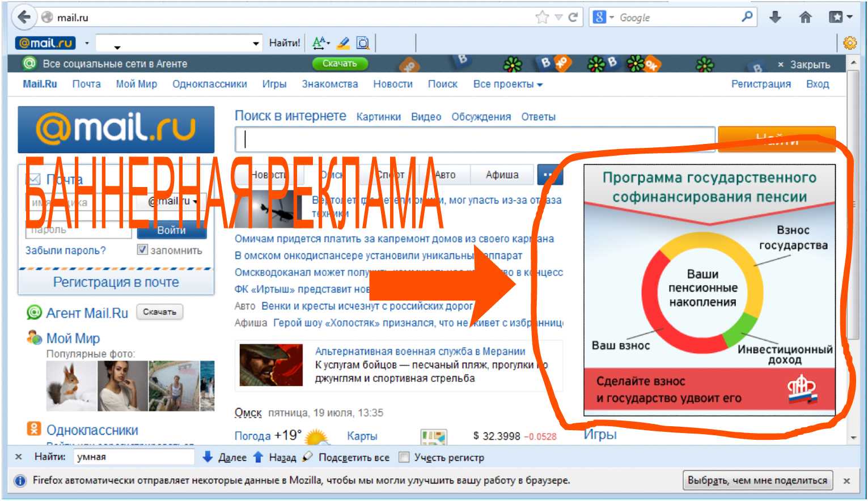
Task: Expand the text size icon dropdown
Action: coord(328,43)
